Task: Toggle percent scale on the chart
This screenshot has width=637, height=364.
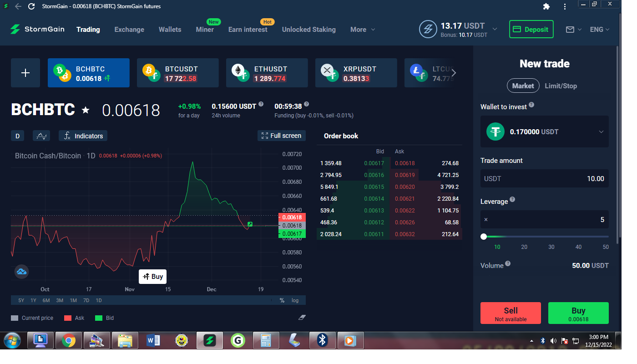Action: coord(282,300)
